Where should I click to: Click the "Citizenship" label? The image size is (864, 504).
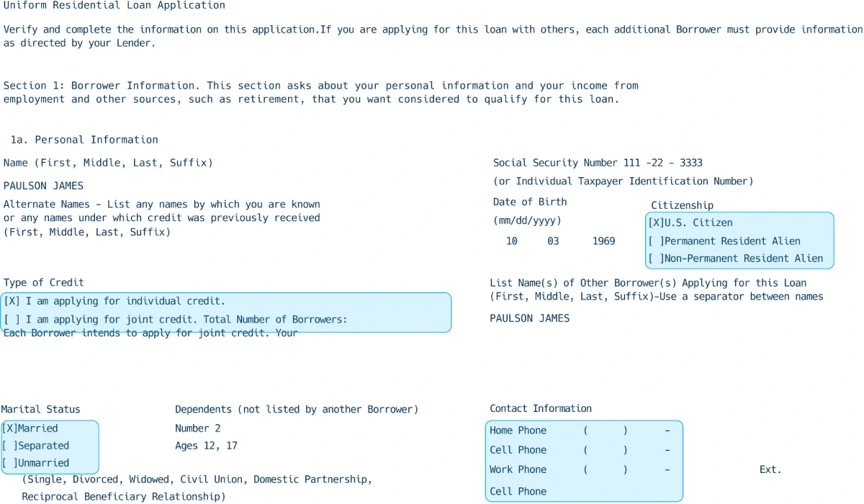click(683, 205)
